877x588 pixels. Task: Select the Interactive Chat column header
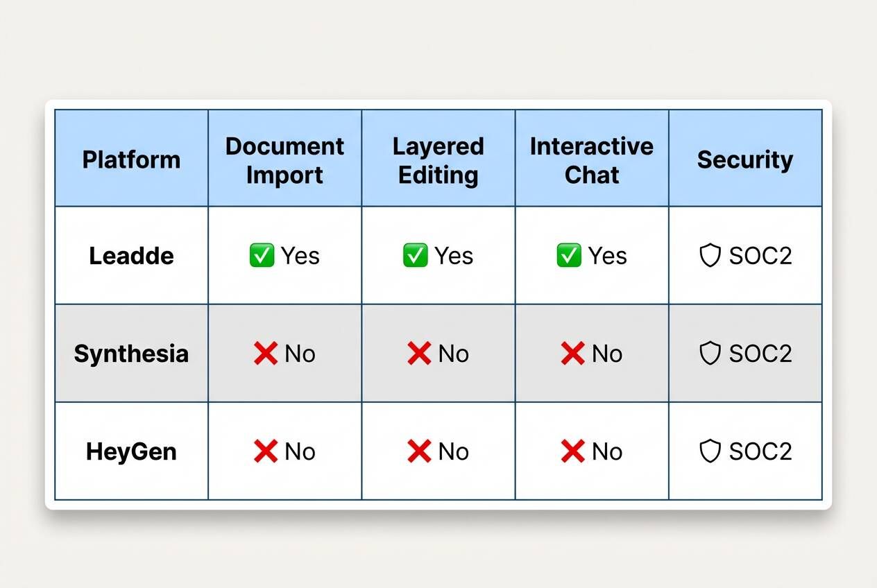(x=591, y=160)
